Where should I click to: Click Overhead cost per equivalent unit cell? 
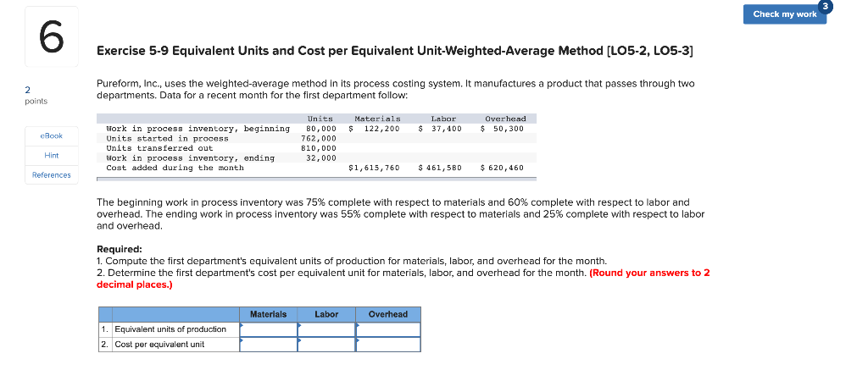point(388,344)
